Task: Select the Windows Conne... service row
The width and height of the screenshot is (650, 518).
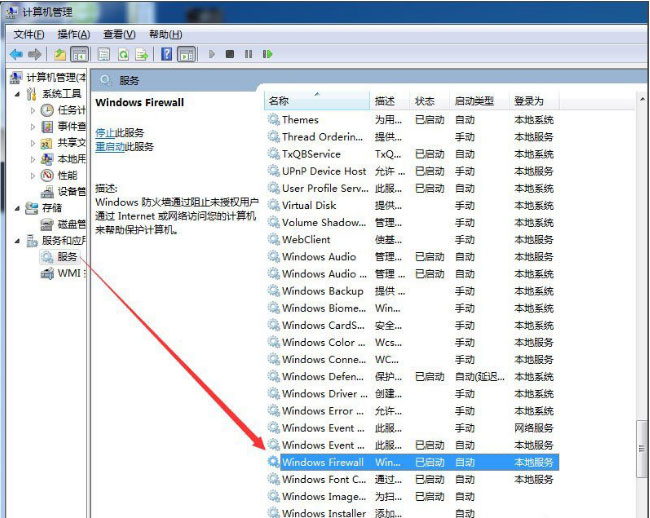Action: point(412,359)
